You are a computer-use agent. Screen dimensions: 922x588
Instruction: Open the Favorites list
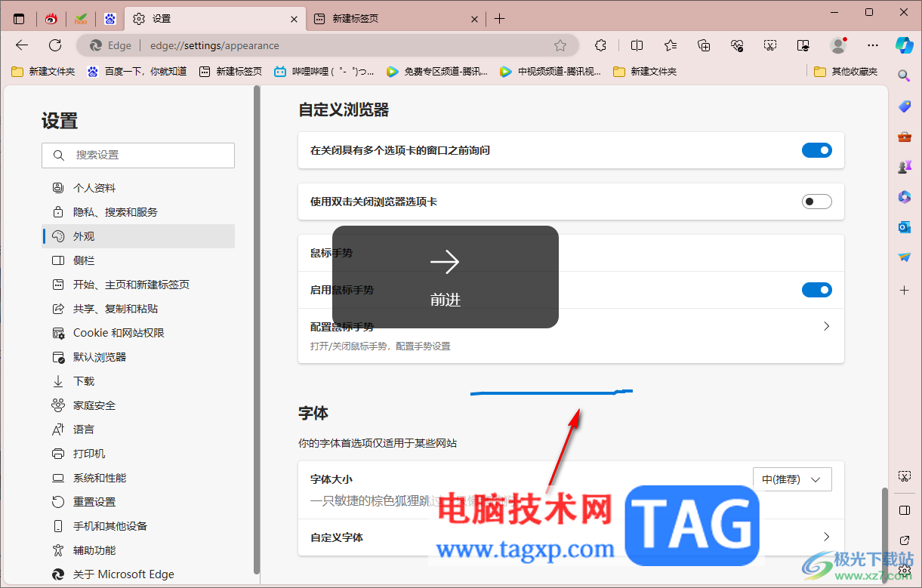pos(670,45)
